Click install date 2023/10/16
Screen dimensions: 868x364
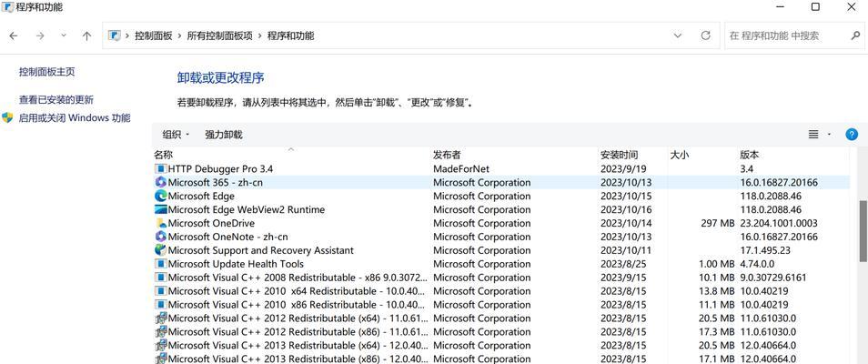626,209
